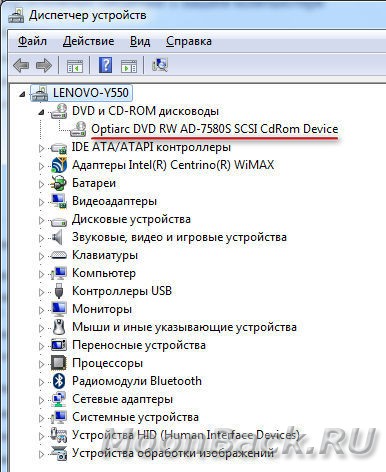Expand Дисковые устройства arrow

[x=41, y=220]
